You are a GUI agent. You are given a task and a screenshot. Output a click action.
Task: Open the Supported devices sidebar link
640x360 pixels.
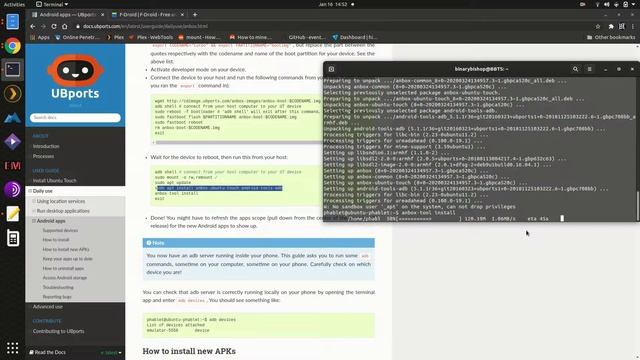(x=60, y=231)
